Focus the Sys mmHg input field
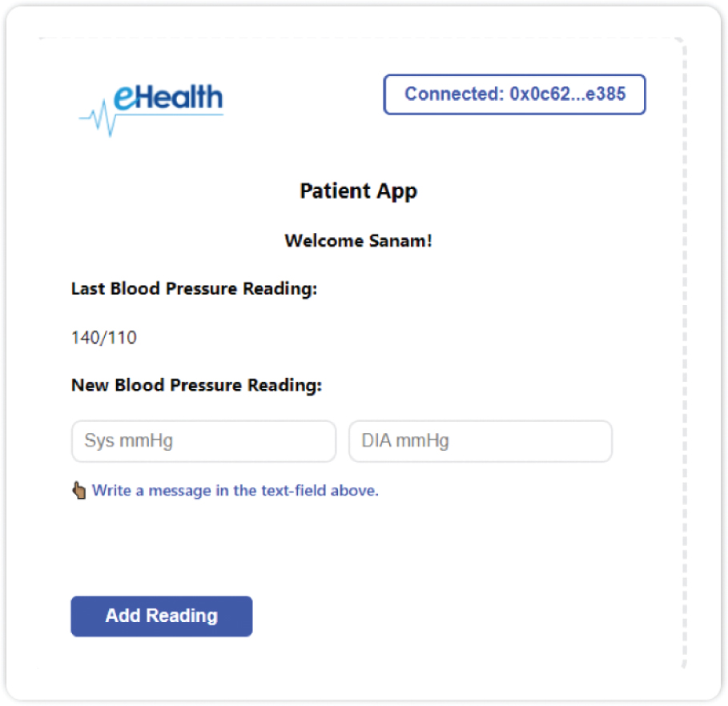 pyautogui.click(x=203, y=441)
